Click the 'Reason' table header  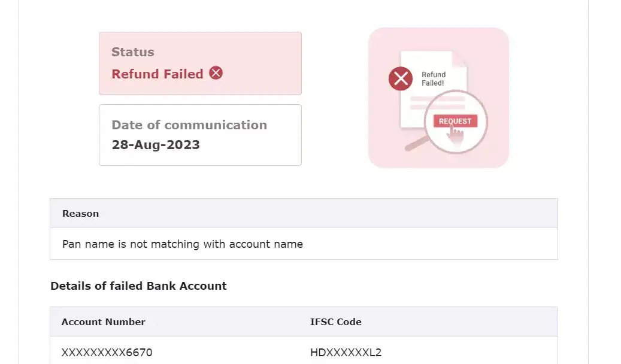pyautogui.click(x=81, y=214)
